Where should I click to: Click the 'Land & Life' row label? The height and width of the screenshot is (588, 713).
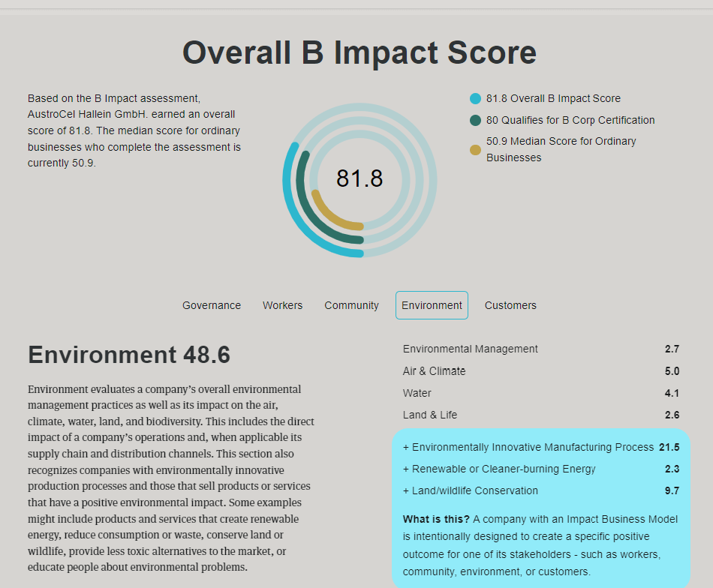pyautogui.click(x=430, y=415)
